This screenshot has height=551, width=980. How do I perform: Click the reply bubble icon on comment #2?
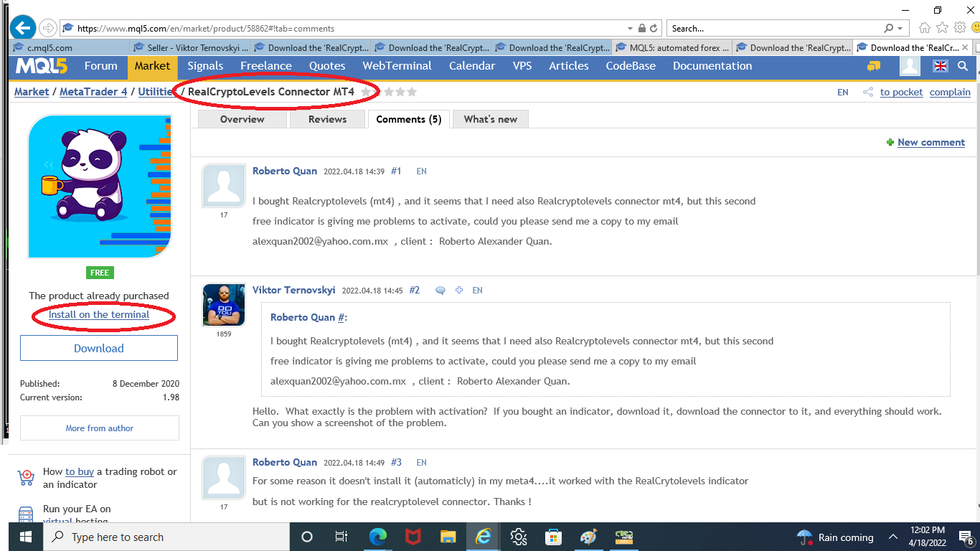(440, 291)
